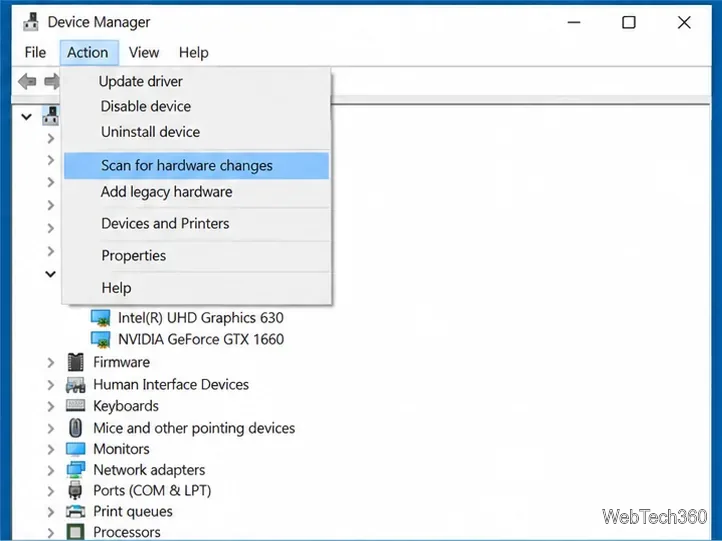The width and height of the screenshot is (722, 541).
Task: Click the Firmware chip icon
Action: [76, 362]
